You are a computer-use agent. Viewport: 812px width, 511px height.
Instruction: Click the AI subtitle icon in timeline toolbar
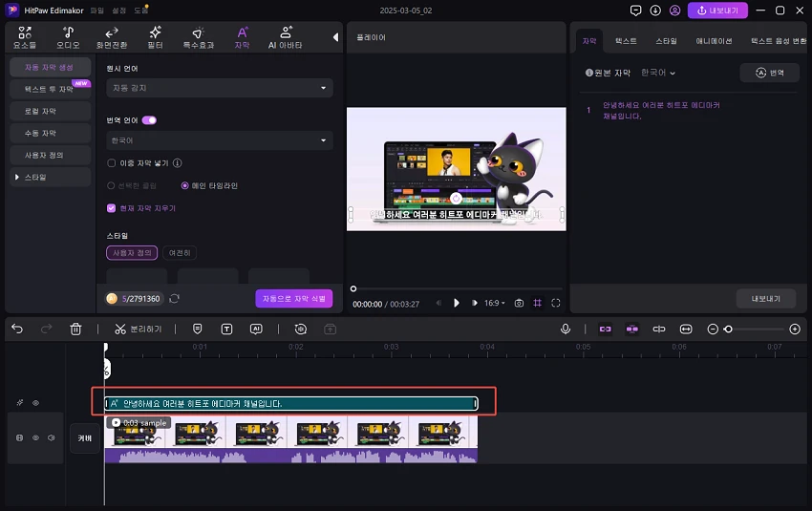[256, 329]
